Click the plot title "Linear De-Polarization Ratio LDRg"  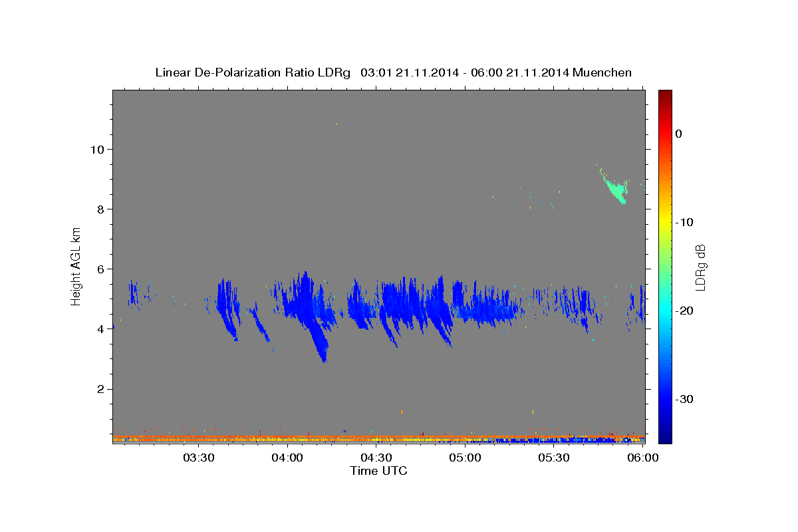coord(253,72)
